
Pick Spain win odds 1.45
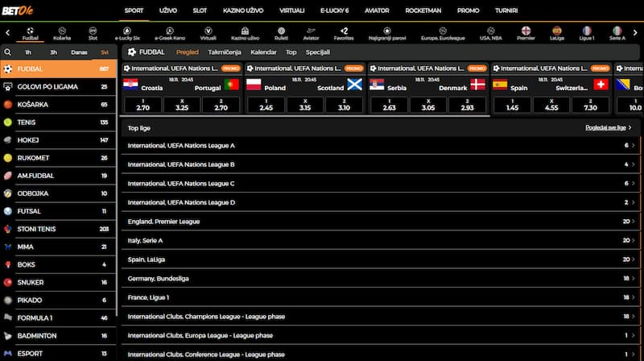512,105
